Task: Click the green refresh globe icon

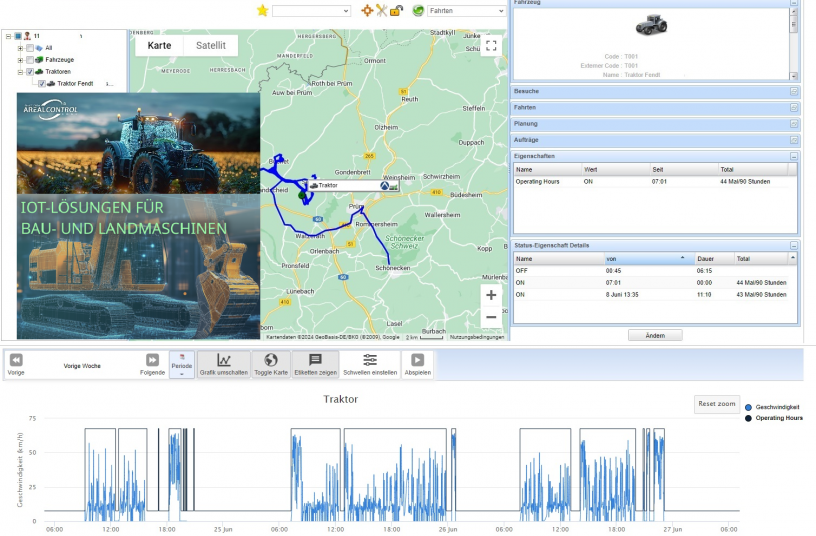Action: 418,10
